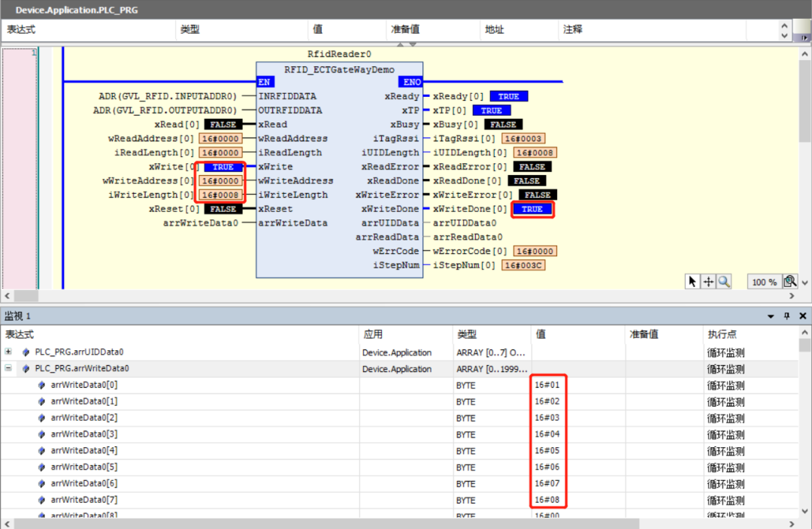Screen dimensions: 812x529
Task: Click the 执行点 column header
Action: click(722, 334)
